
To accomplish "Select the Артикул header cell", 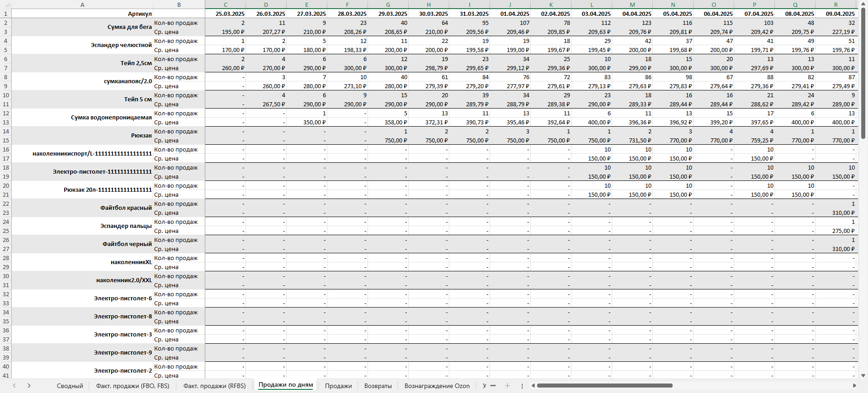I will 82,14.
